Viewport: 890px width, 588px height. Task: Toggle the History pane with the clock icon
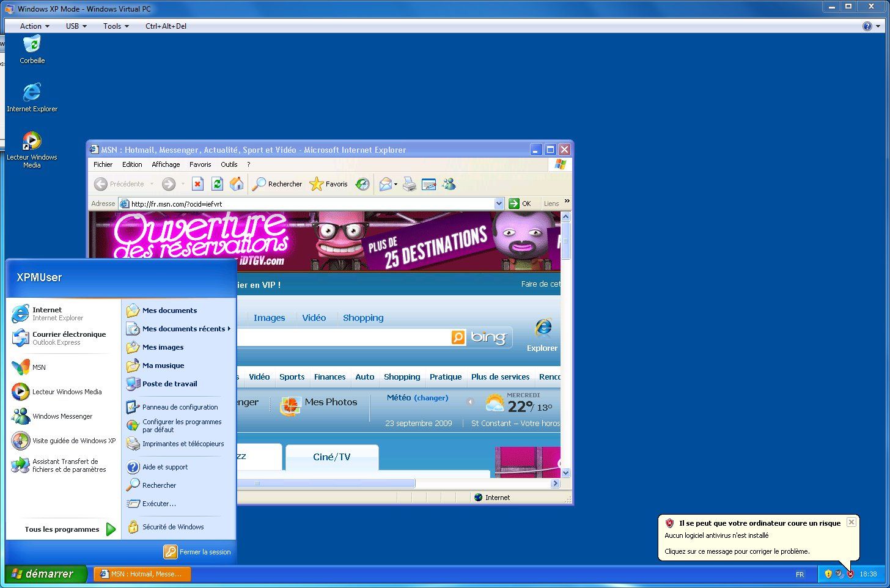tap(362, 184)
